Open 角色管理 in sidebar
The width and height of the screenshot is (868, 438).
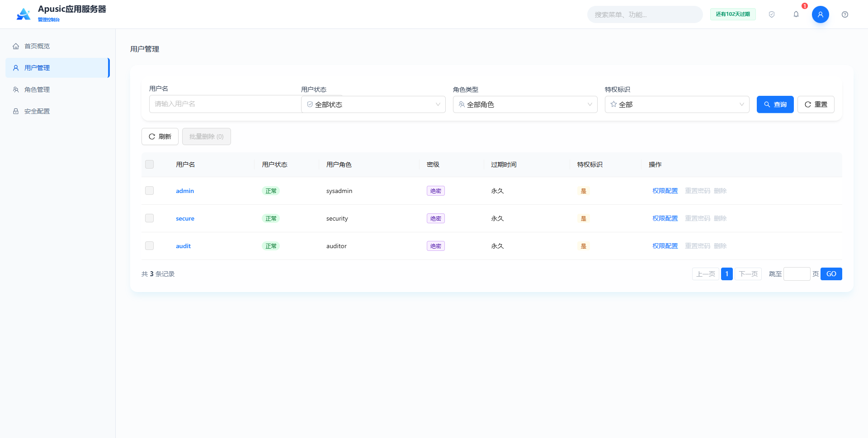[57, 89]
